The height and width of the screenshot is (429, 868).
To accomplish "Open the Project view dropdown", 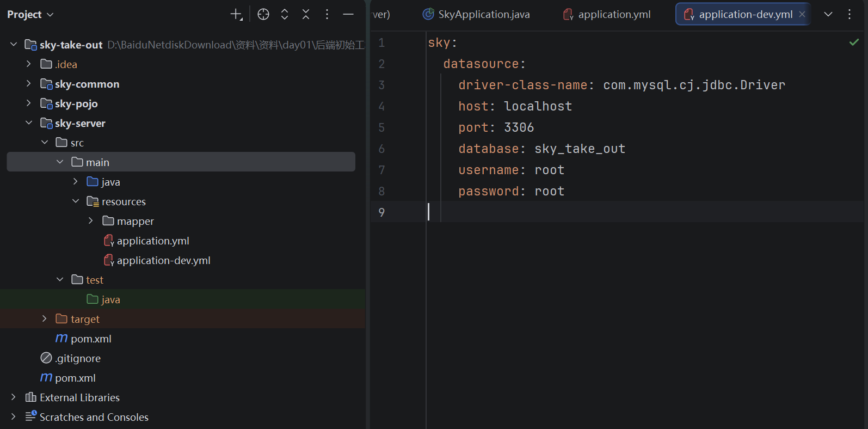I will click(30, 15).
